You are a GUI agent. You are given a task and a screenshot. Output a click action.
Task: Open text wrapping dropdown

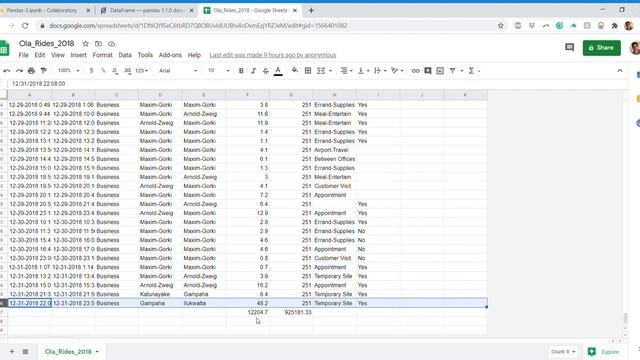(x=380, y=71)
